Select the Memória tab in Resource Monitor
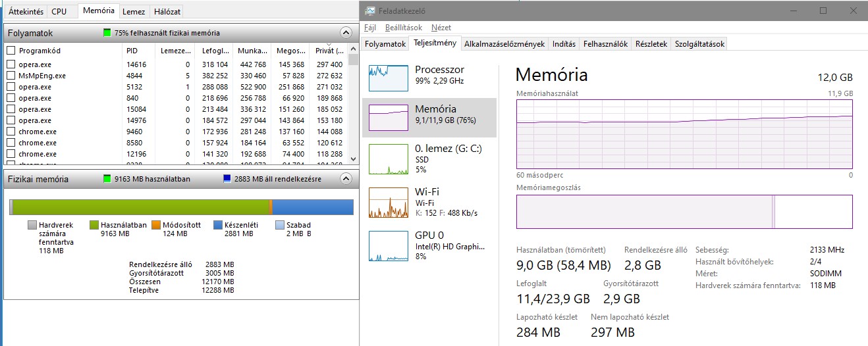The height and width of the screenshot is (346, 868). coord(99,11)
